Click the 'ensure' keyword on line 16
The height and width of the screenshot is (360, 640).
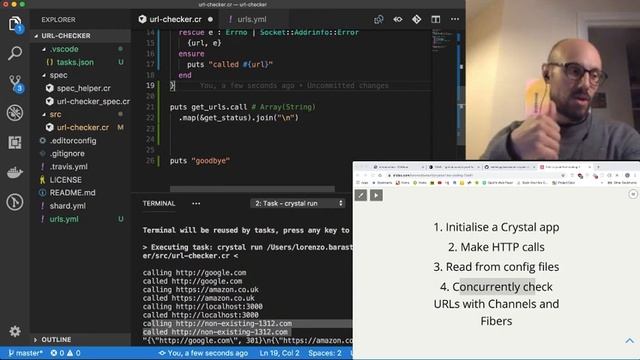tap(191, 53)
